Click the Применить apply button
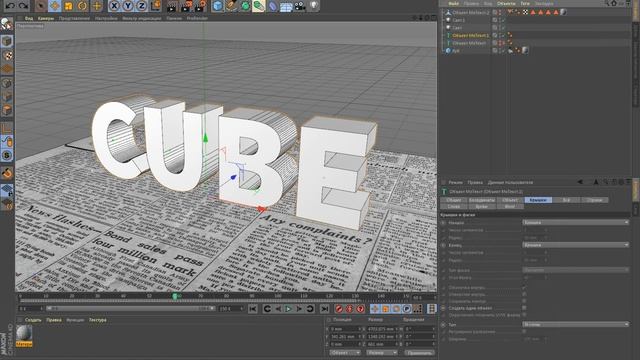 (x=419, y=353)
